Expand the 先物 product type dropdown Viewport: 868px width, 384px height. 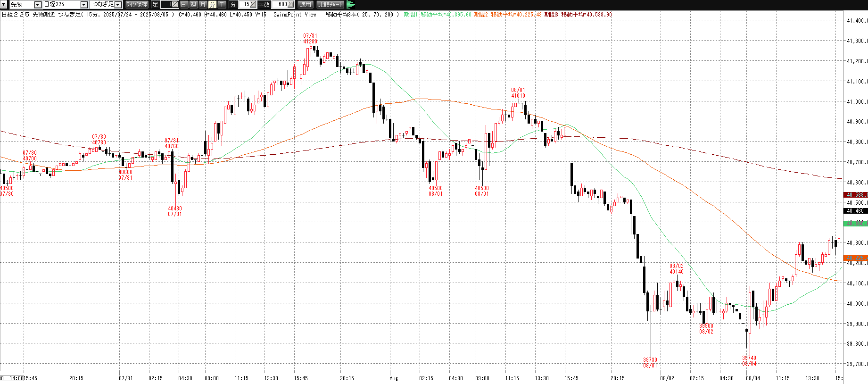[x=38, y=5]
